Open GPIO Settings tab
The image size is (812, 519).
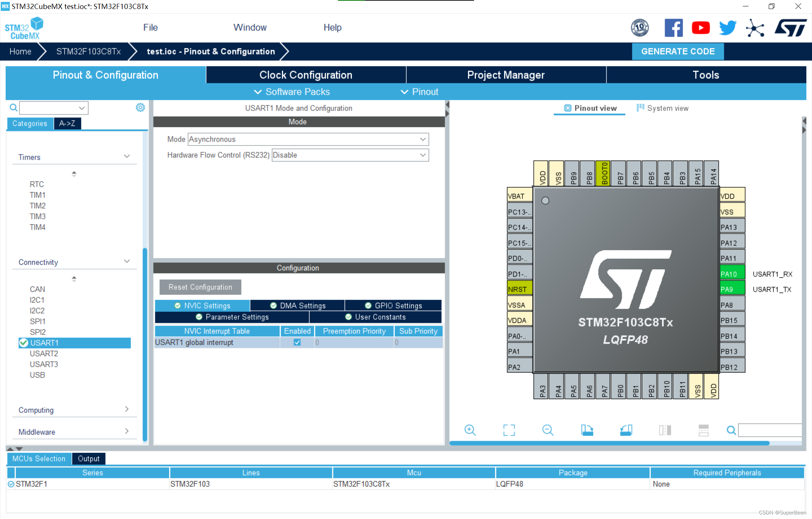pos(393,305)
